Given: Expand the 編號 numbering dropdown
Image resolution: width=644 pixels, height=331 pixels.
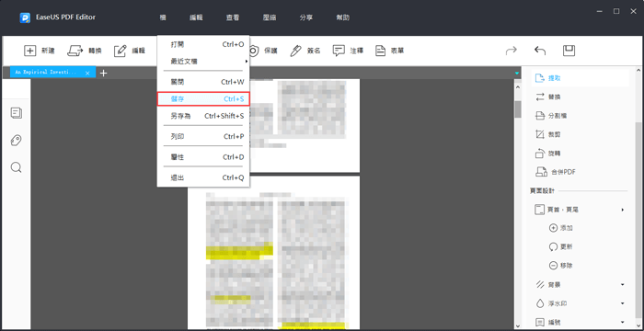Looking at the screenshot, I should tap(623, 323).
